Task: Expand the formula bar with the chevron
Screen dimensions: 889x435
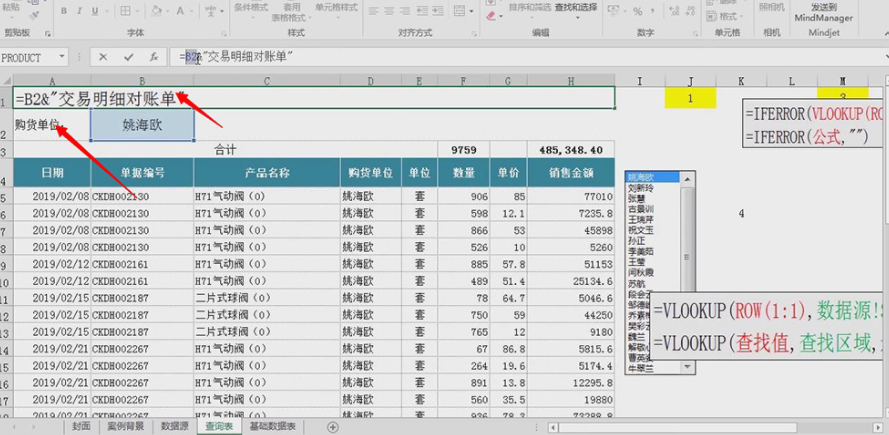Action: (x=886, y=57)
